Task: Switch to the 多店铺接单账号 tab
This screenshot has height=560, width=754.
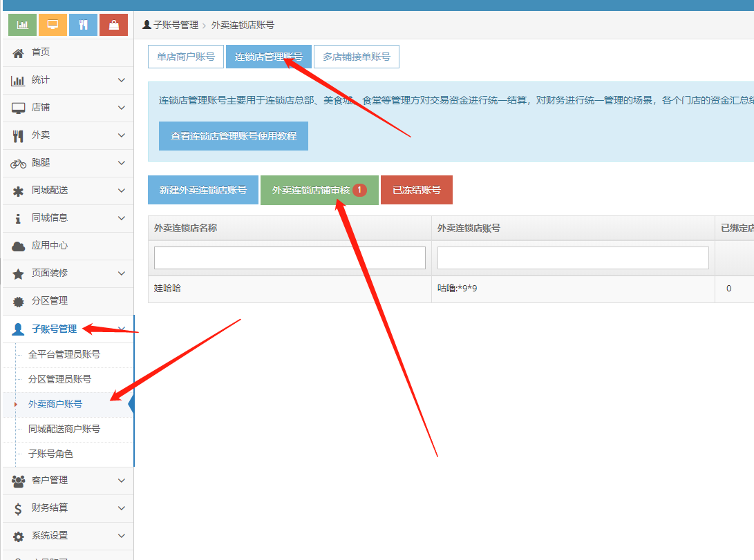Action: tap(356, 57)
